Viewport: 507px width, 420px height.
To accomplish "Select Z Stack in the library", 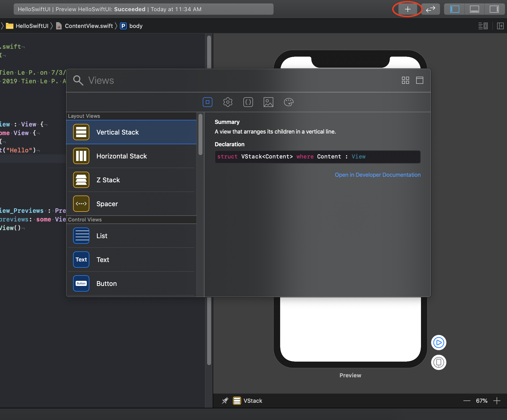I will click(x=131, y=180).
